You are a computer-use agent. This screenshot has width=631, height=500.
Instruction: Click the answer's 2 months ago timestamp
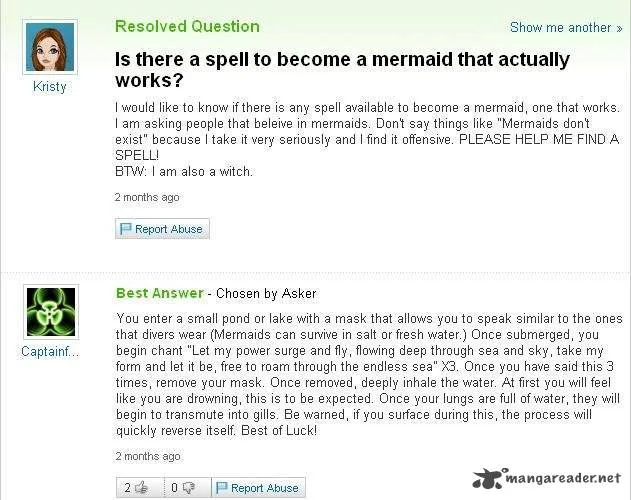(x=148, y=456)
